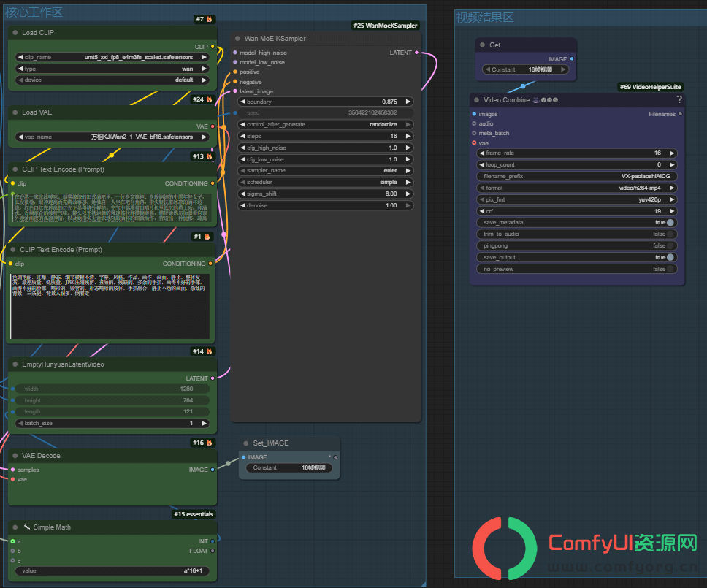Open the pix_fmt dropdown showing yuv420p
707x588 pixels.
577,199
